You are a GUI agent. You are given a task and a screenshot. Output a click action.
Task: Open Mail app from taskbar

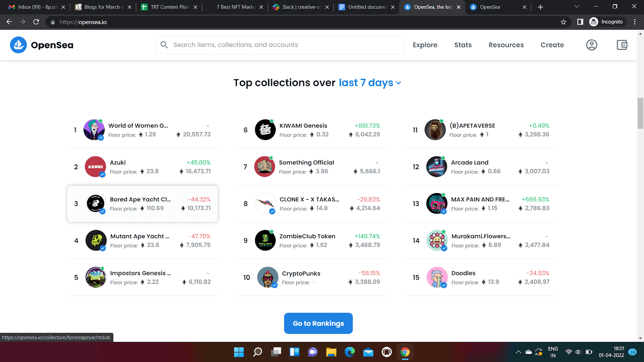point(368,352)
